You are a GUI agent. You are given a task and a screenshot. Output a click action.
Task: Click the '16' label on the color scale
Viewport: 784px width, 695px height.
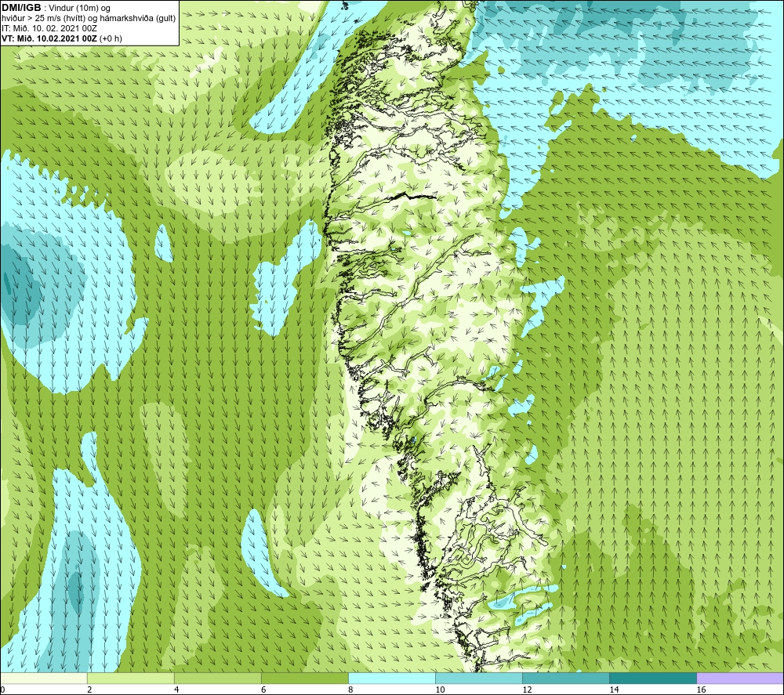tap(702, 690)
